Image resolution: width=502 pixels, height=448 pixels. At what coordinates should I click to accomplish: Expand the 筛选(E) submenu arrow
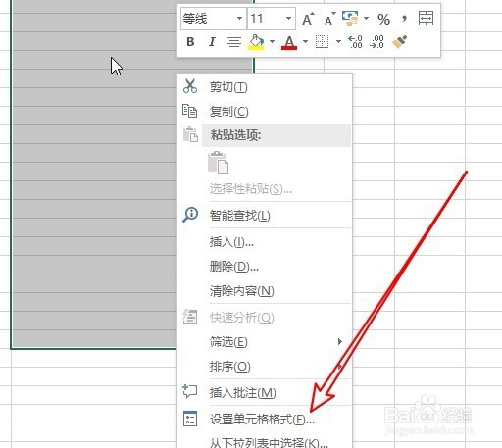click(x=340, y=341)
